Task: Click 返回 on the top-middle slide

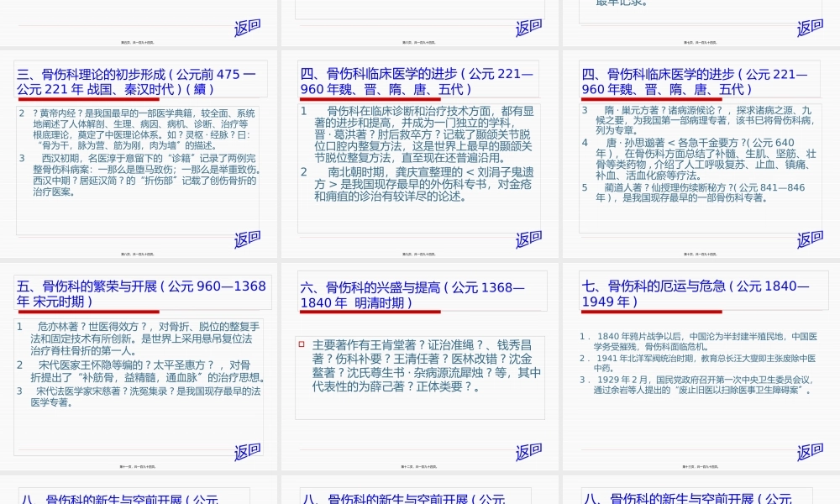Action: (528, 26)
